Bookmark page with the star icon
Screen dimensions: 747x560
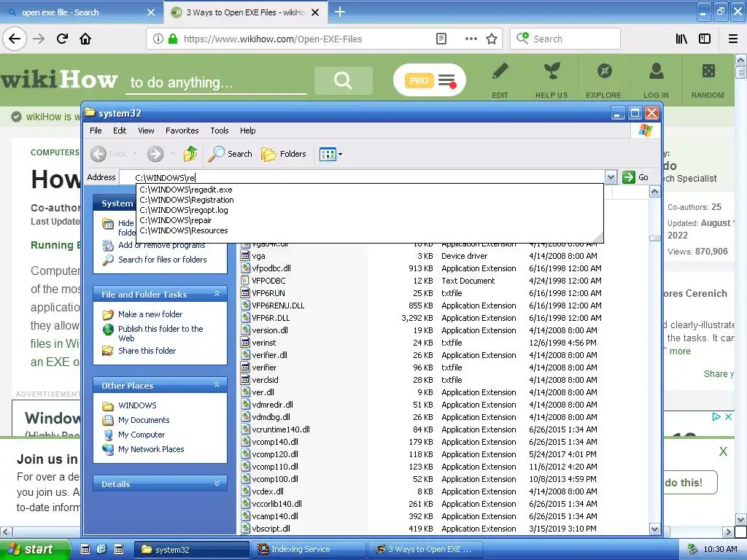(x=492, y=39)
